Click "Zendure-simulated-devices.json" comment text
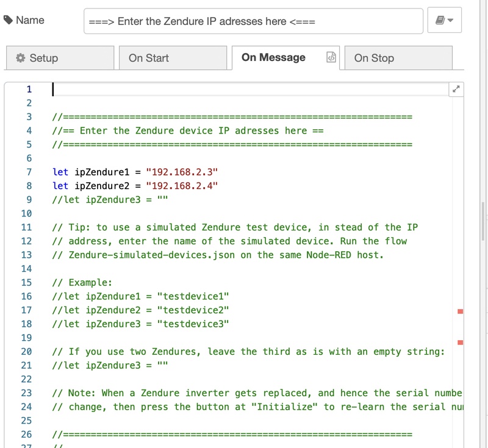488x448 pixels. click(151, 255)
